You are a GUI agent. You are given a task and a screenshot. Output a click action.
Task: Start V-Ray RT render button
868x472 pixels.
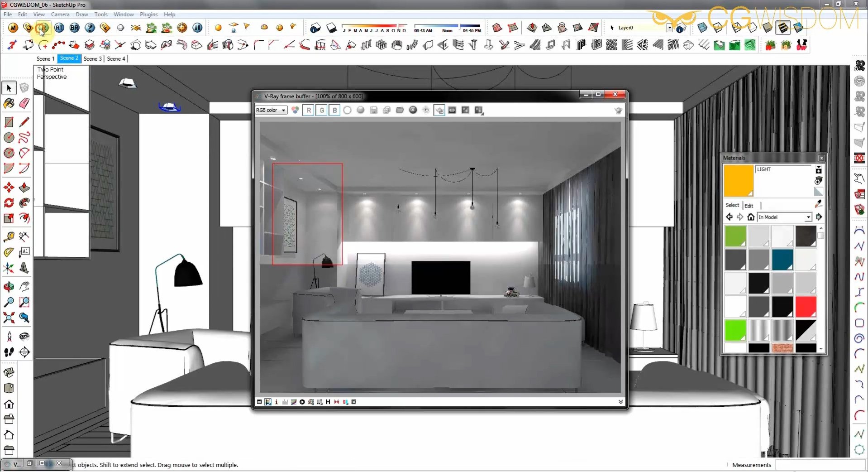pos(59,28)
